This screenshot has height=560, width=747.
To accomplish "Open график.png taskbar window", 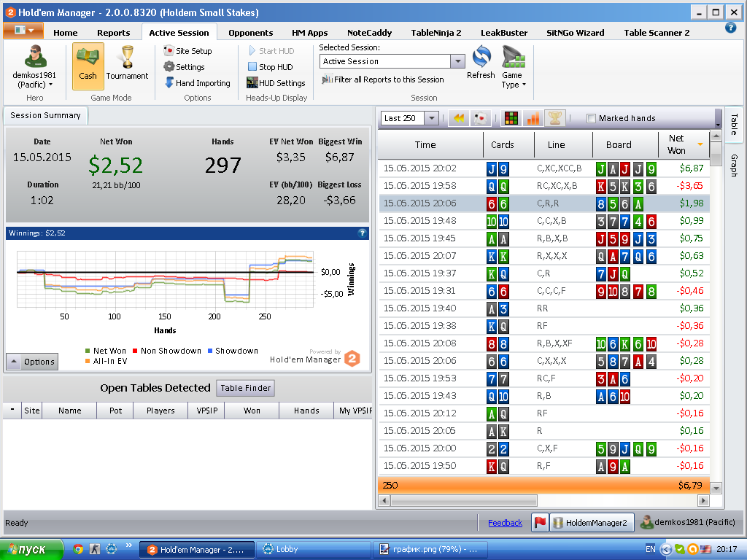I will 430,549.
